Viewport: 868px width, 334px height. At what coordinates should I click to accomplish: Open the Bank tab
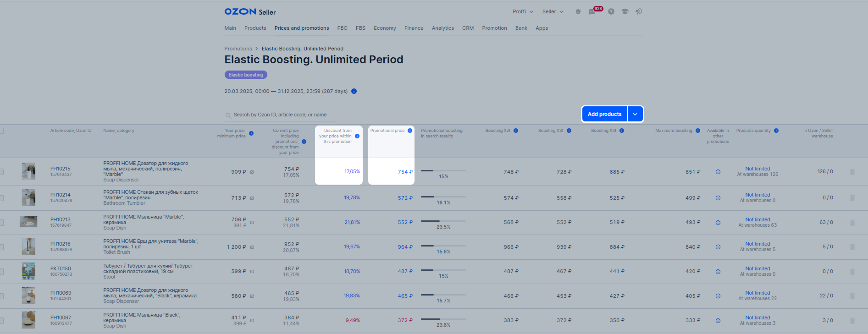click(x=521, y=28)
